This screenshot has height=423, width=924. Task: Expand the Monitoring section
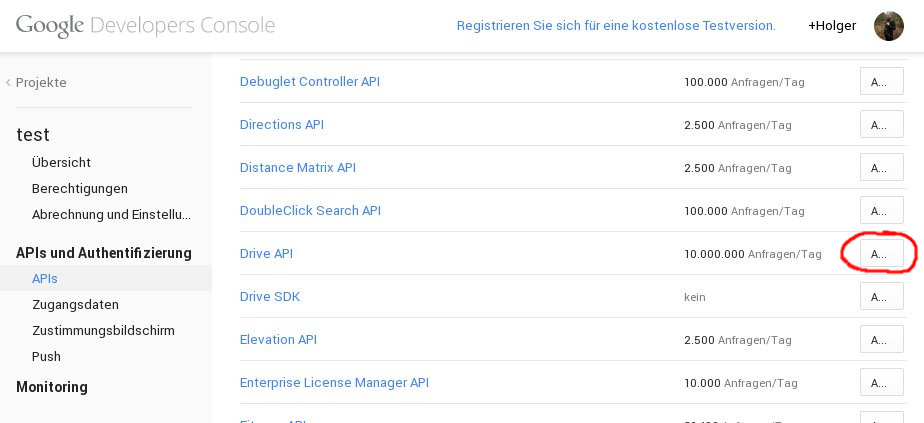52,387
